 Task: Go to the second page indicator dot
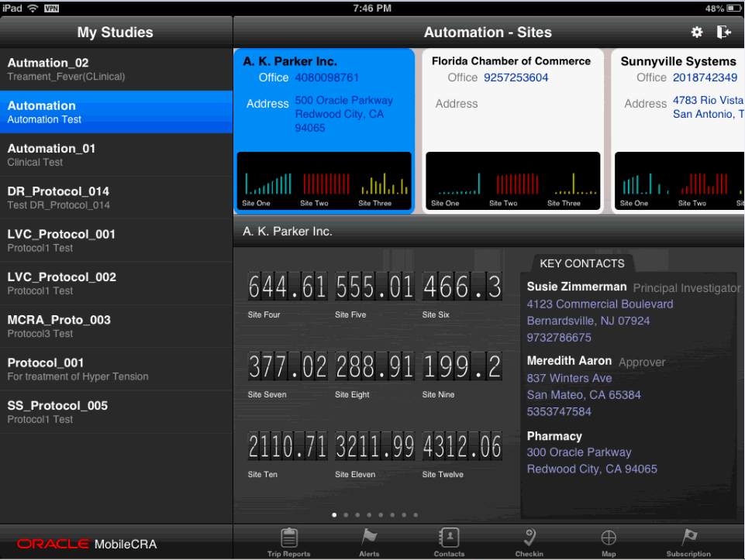(x=346, y=515)
